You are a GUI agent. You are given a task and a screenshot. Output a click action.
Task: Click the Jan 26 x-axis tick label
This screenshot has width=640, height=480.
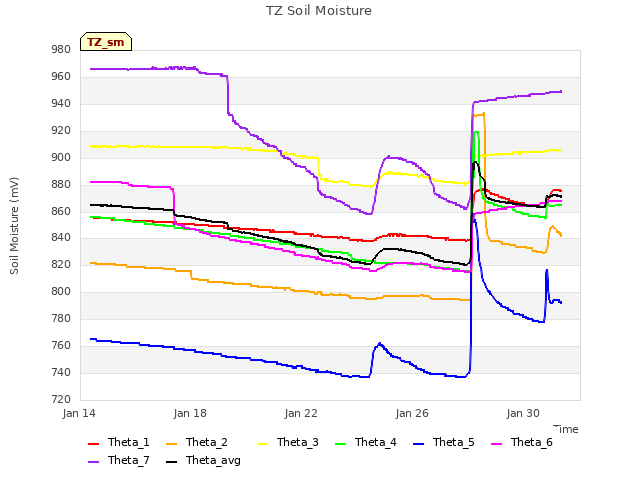point(412,413)
